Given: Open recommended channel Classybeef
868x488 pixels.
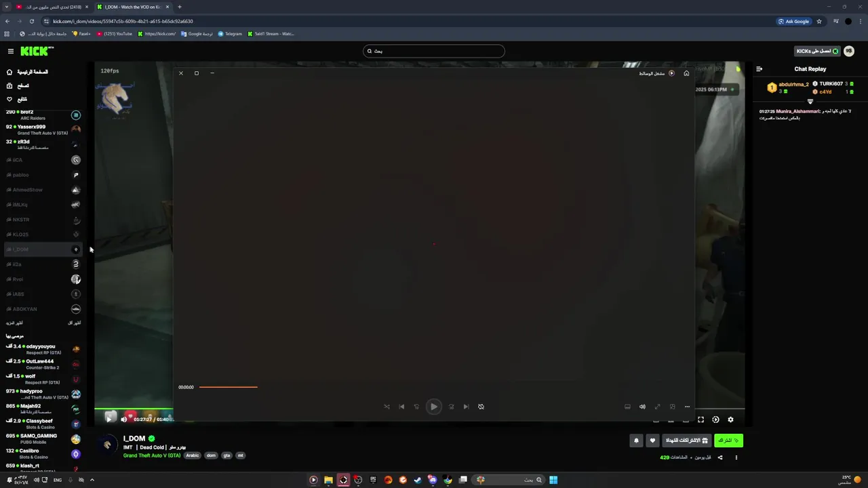Looking at the screenshot, I should 43,424.
